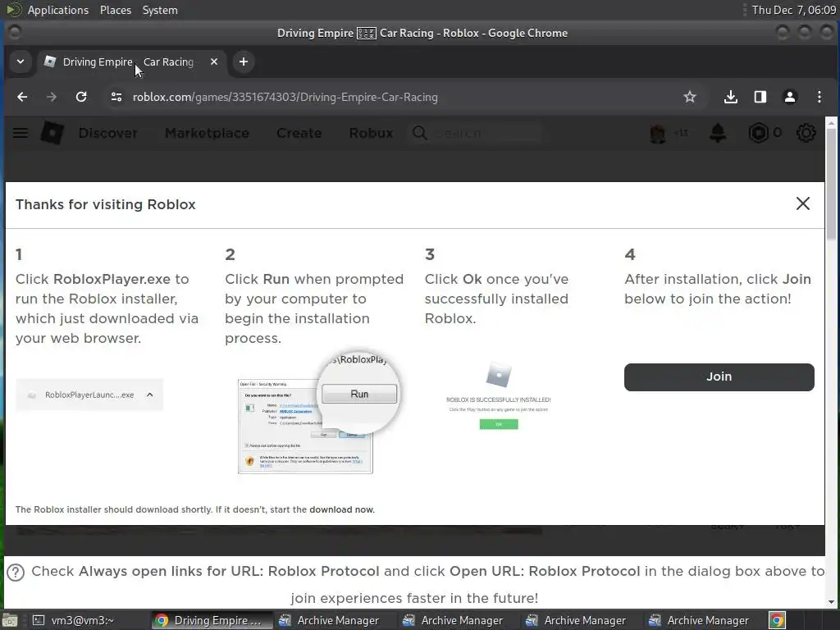Click the Roblox search magnifier icon

click(420, 133)
